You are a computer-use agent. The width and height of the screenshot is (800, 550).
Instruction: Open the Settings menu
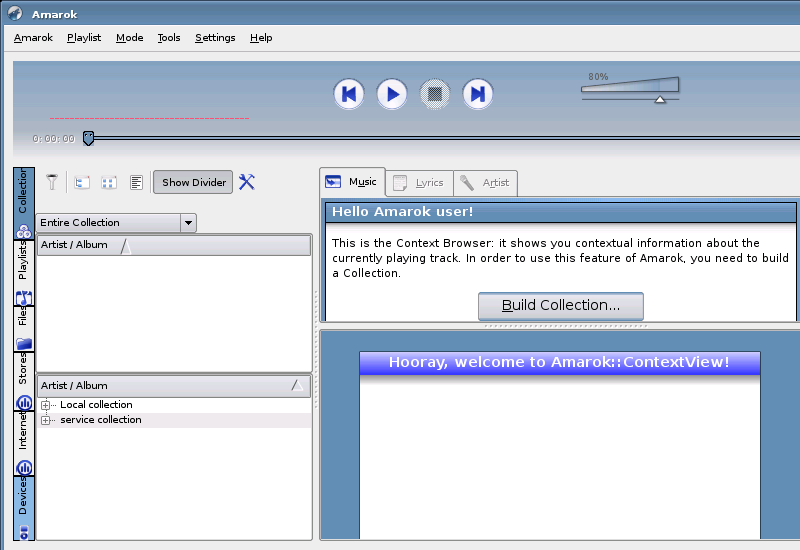pos(215,38)
